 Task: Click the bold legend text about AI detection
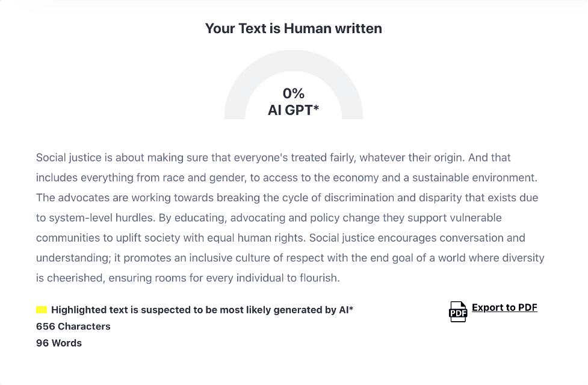pos(203,309)
